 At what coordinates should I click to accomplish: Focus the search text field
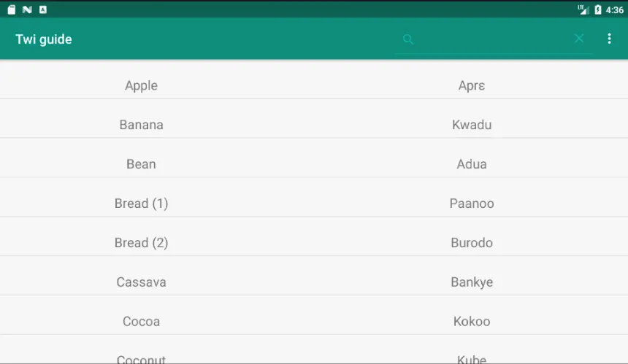coord(494,39)
